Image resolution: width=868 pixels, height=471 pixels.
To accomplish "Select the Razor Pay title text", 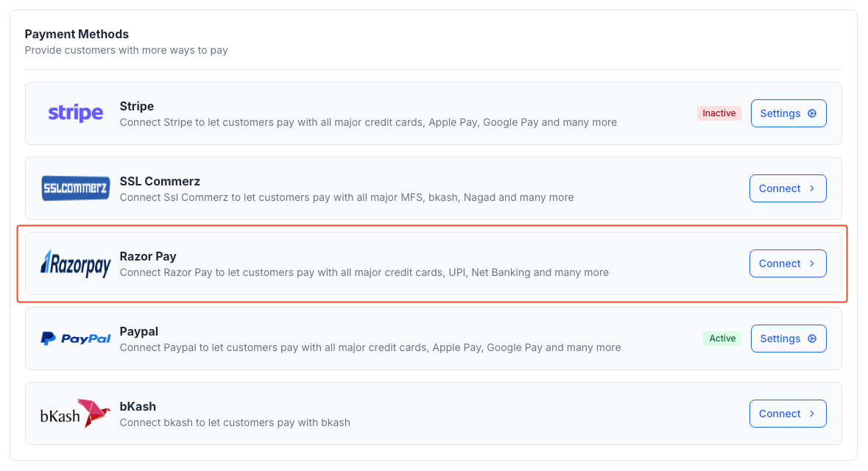I will 148,256.
